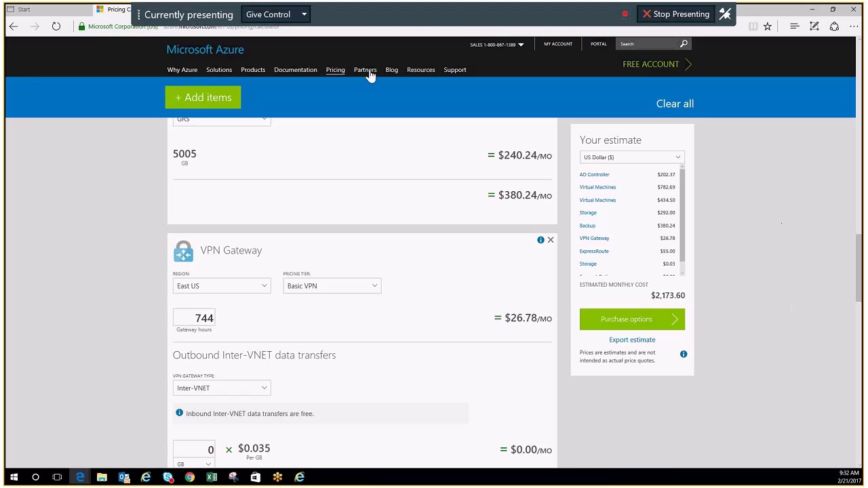
Task: Open the GB unit dropdown
Action: pos(193,464)
